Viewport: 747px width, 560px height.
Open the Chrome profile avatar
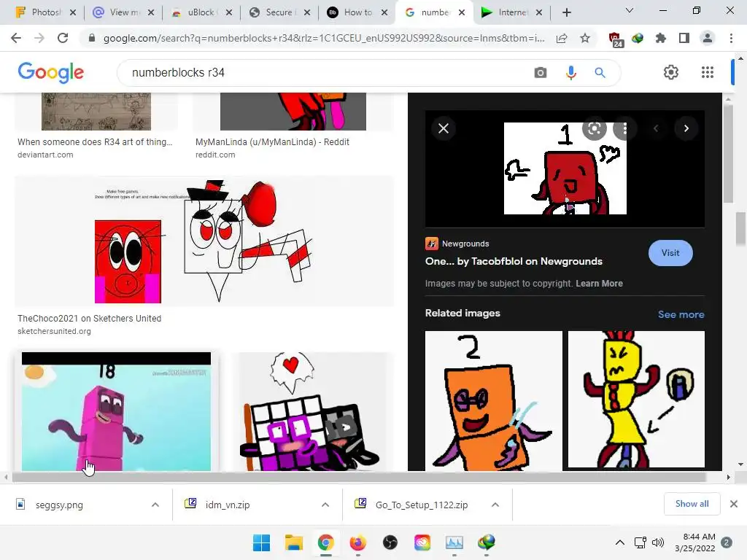[708, 38]
